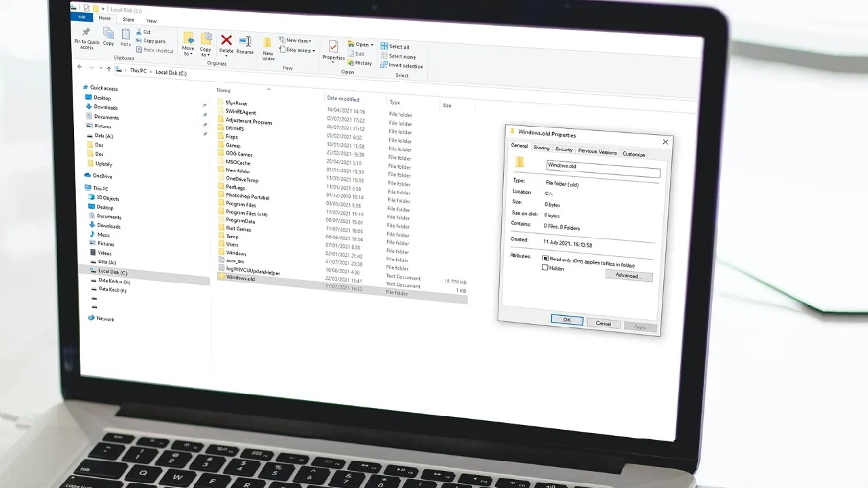The height and width of the screenshot is (488, 868).
Task: Click the New folder ribbon icon
Action: (x=268, y=43)
